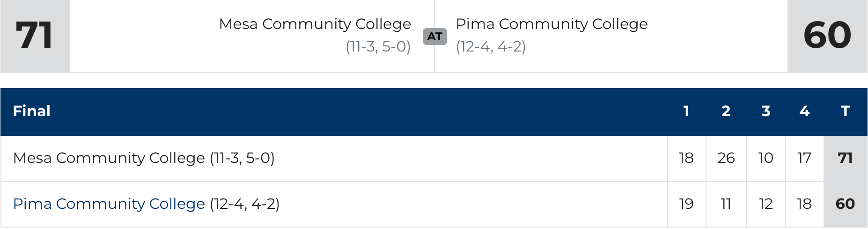Click Mesa Community College row name in table
The height and width of the screenshot is (229, 868).
[x=109, y=158]
